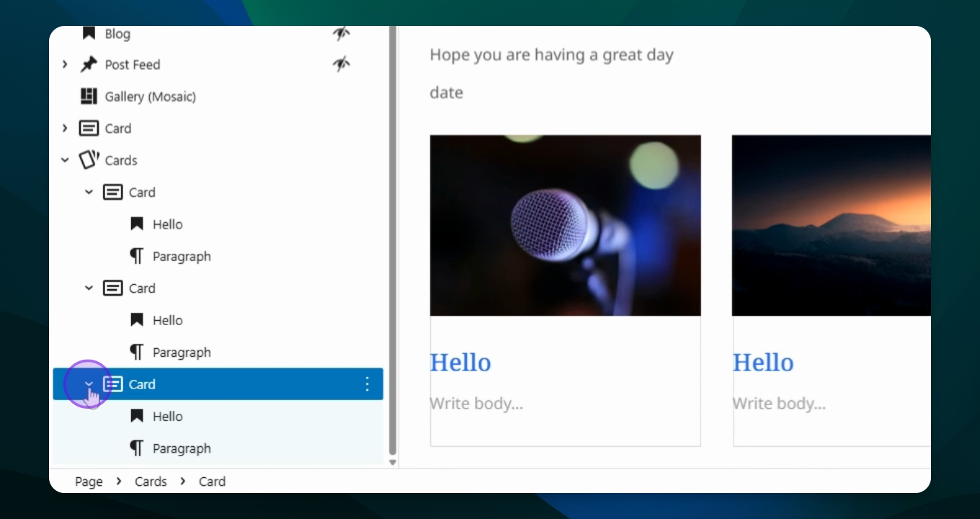Select the Blog row label

click(x=117, y=34)
